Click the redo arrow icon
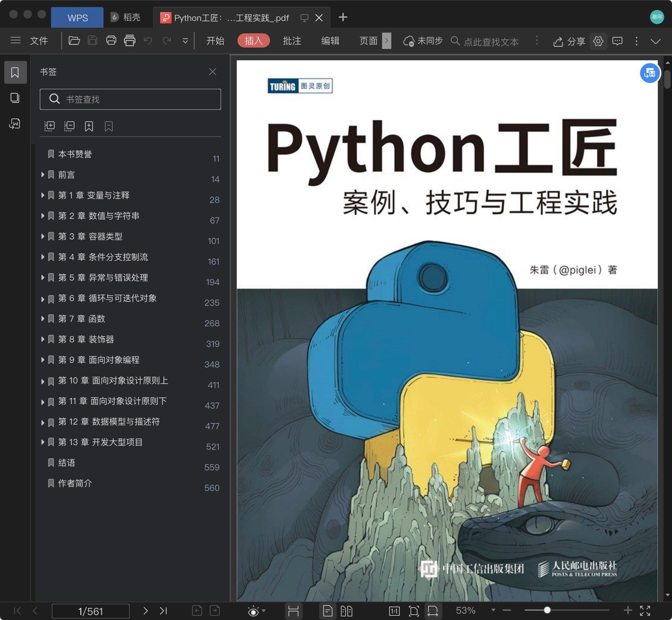Screen dimensions: 672x620 tap(167, 40)
